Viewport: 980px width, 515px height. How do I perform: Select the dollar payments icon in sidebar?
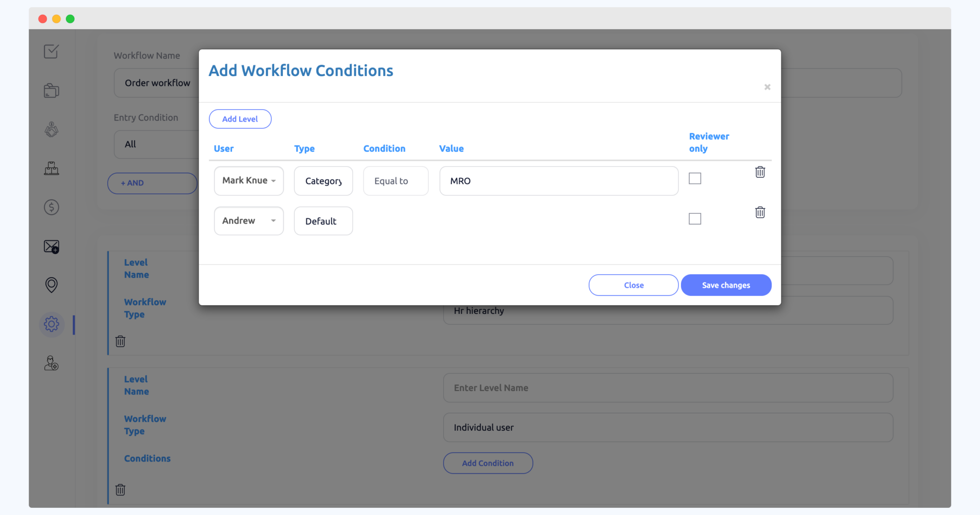click(x=51, y=207)
